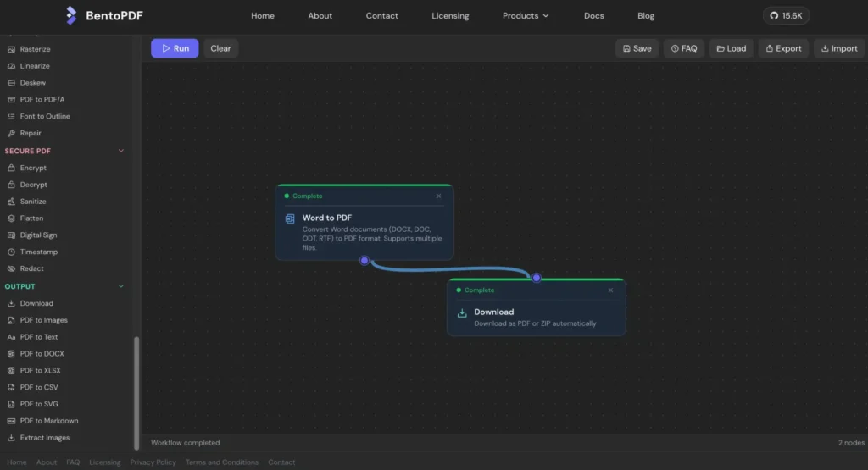Open GitHub 15.6K stars button
The width and height of the screenshot is (868, 470).
point(786,16)
